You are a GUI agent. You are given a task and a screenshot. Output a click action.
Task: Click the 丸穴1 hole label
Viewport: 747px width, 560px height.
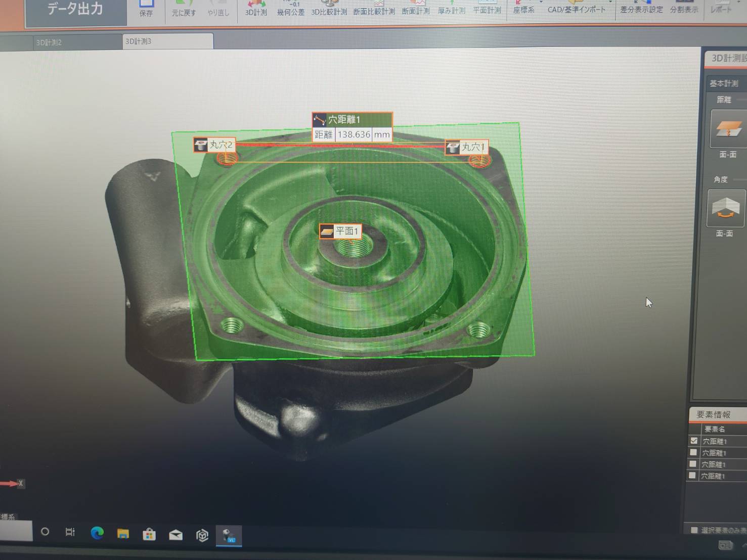click(467, 147)
